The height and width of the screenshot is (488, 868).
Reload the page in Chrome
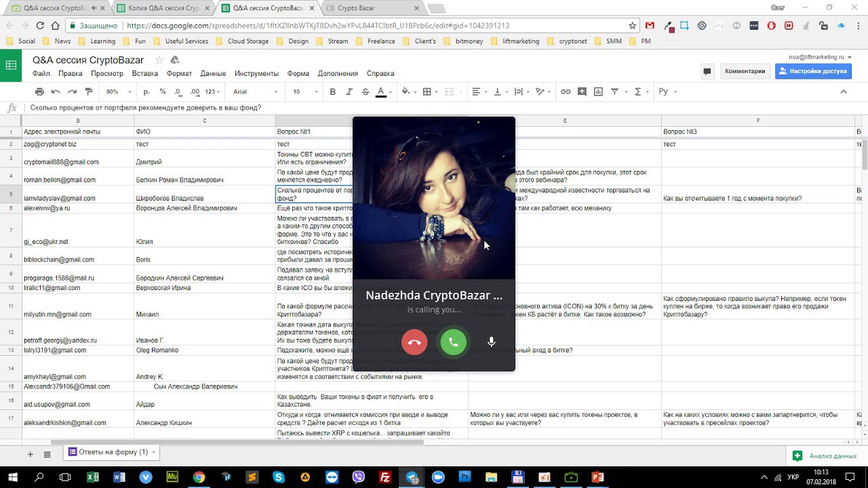[x=40, y=26]
